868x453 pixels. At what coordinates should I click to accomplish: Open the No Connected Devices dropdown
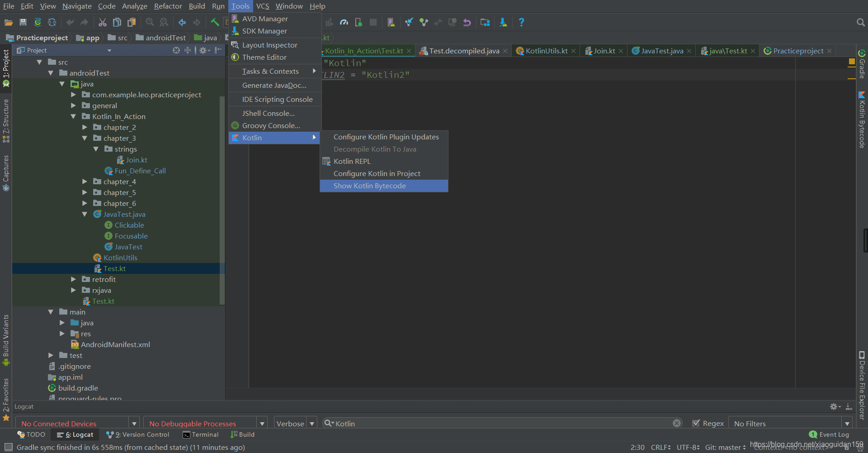78,423
